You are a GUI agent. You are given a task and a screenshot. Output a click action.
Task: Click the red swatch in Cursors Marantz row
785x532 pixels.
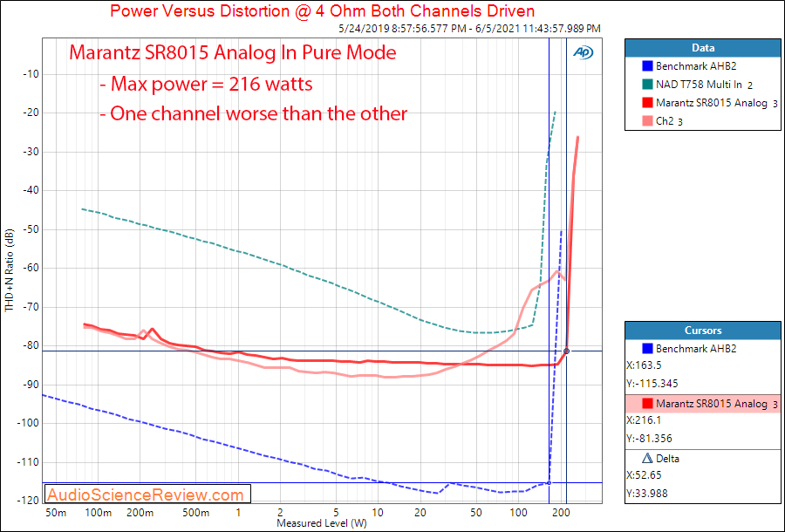tap(647, 404)
